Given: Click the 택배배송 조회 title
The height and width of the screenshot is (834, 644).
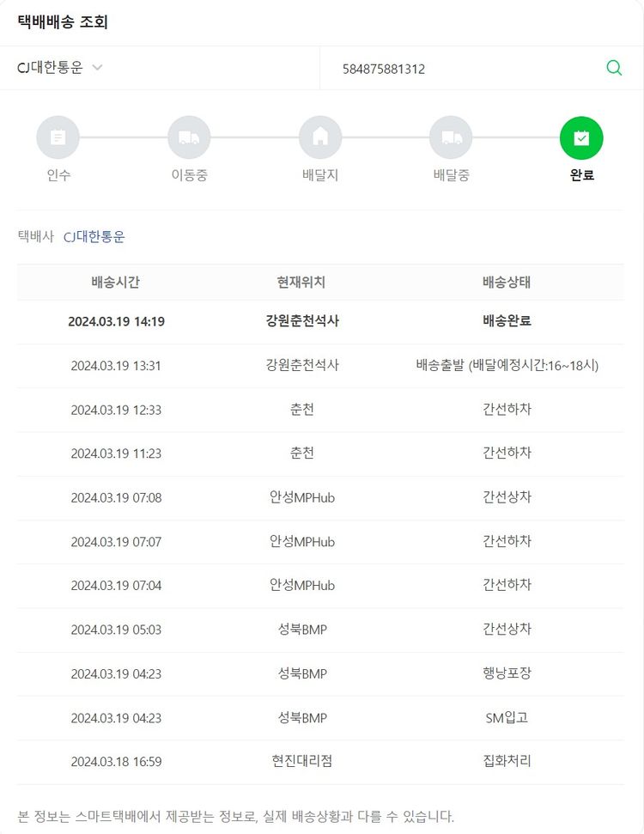Looking at the screenshot, I should pyautogui.click(x=63, y=22).
